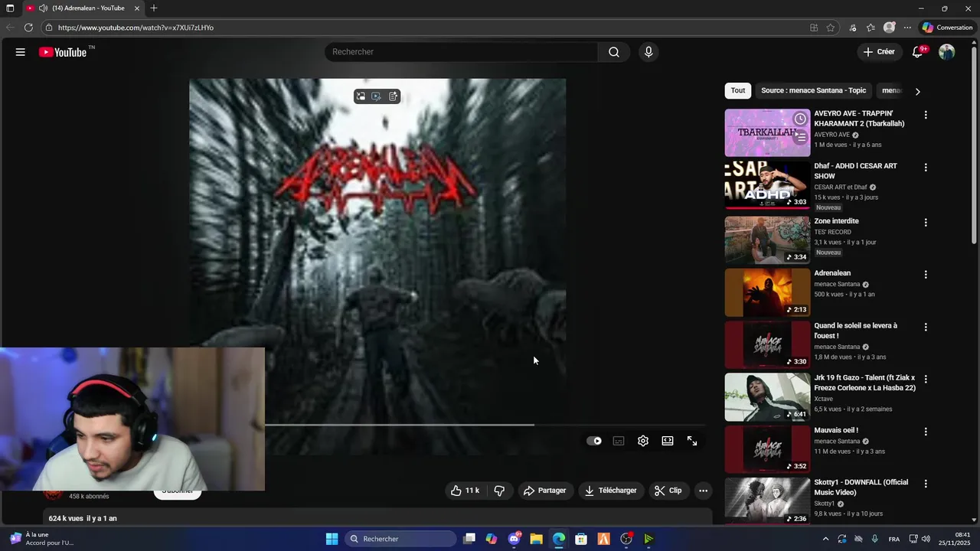
Task: Focus the Rechercher search field on YouTube
Action: click(461, 52)
